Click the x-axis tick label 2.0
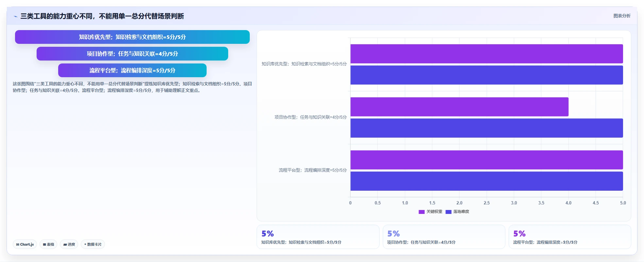The image size is (644, 262). point(459,203)
